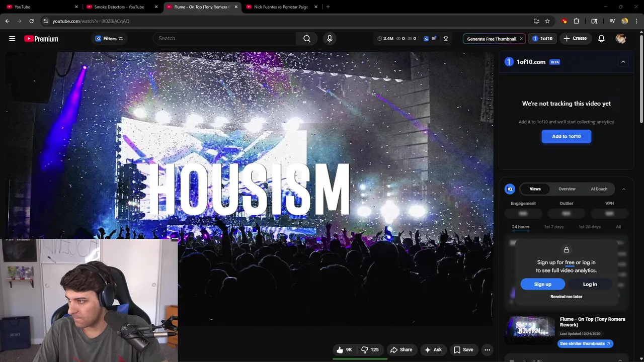Open the Chrome extensions puzzle icon
Image resolution: width=644 pixels, height=362 pixels.
(577, 21)
